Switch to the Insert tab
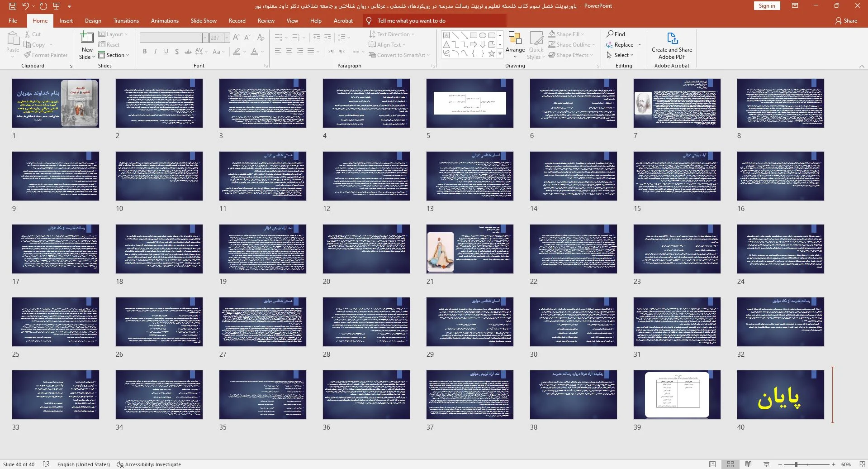The height and width of the screenshot is (469, 868). (66, 20)
